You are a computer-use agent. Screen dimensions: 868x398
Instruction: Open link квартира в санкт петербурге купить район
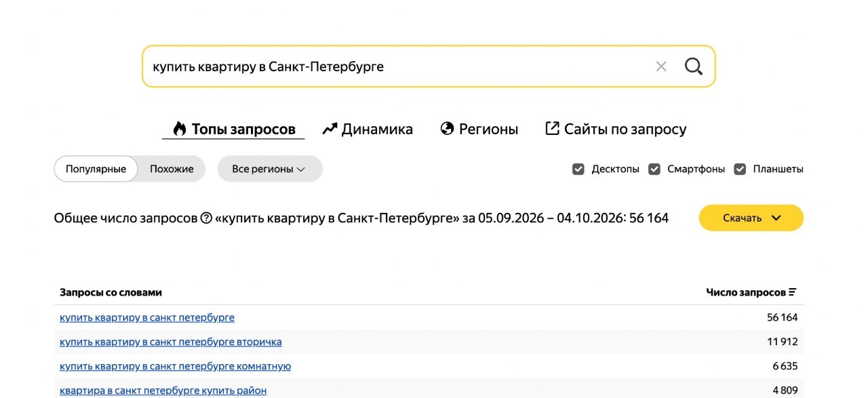click(163, 391)
